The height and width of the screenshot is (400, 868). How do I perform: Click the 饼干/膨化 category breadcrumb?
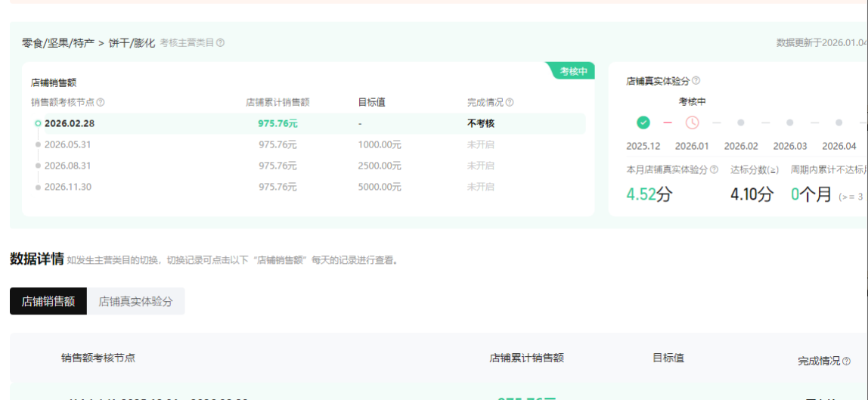click(132, 43)
